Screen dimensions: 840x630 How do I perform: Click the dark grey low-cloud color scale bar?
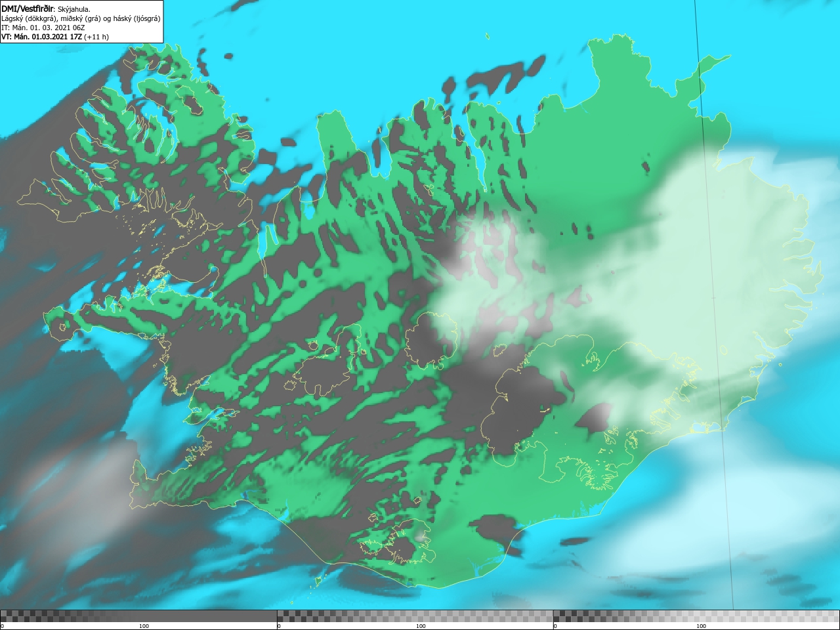(x=138, y=616)
